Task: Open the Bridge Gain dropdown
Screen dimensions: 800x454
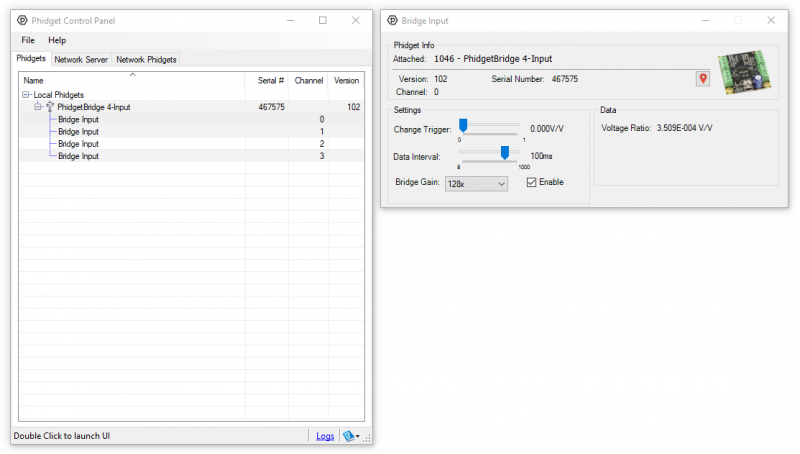Action: [476, 184]
